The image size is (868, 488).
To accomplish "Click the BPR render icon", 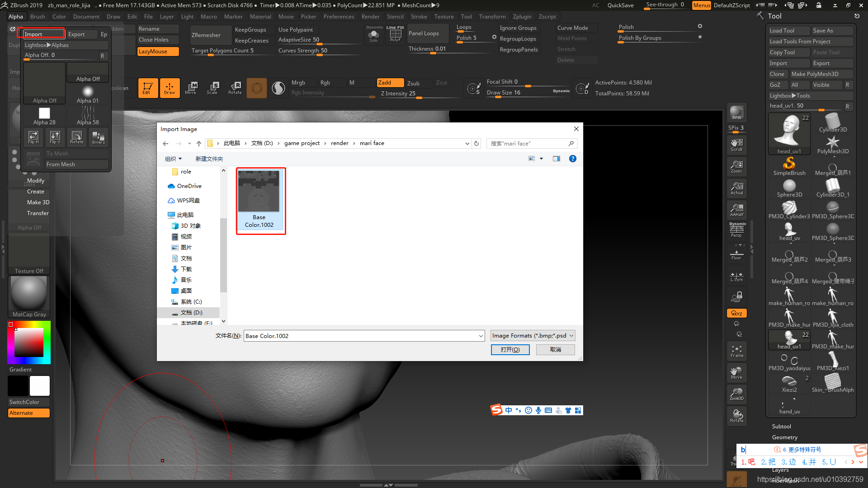I will pyautogui.click(x=736, y=113).
